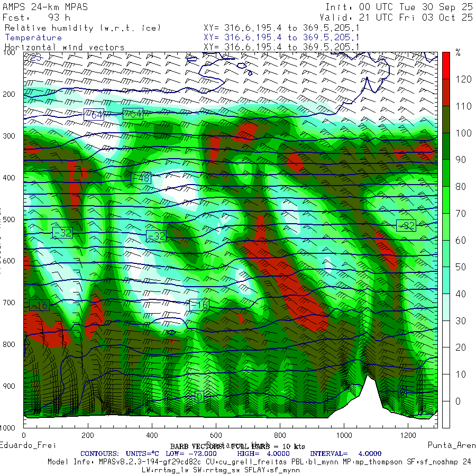This screenshot has height=476, width=476.
Task: Click the 'AMPS 24-km MPAS' title text
Action: point(45,7)
